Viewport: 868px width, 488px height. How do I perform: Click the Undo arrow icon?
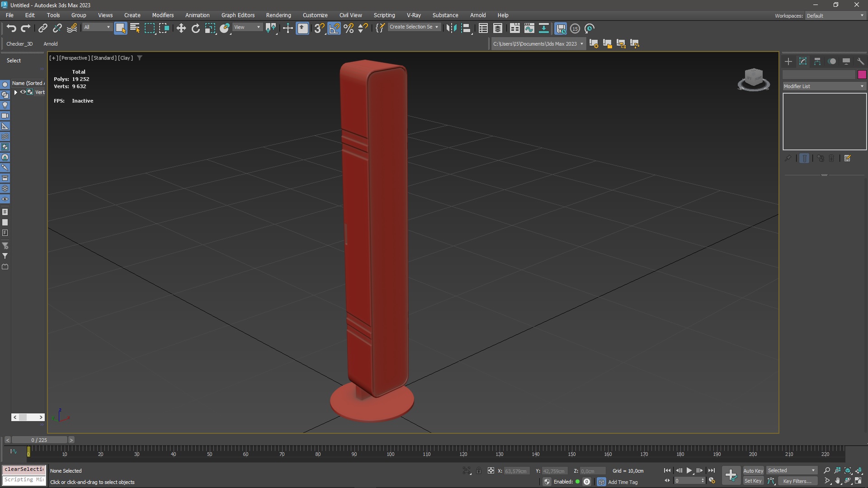point(11,28)
